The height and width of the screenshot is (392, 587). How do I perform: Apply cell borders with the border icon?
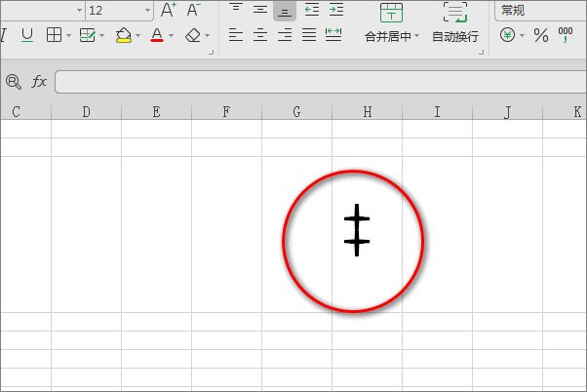[54, 35]
